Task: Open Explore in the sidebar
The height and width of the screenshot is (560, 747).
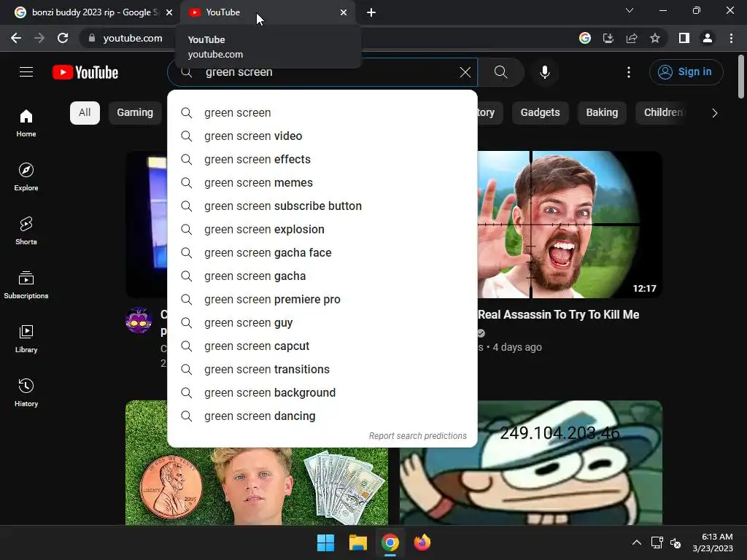Action: [26, 176]
